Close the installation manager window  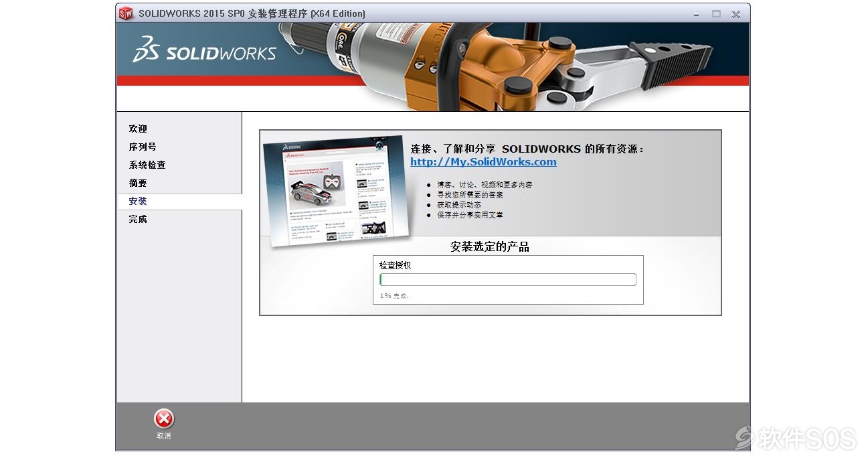pos(735,13)
